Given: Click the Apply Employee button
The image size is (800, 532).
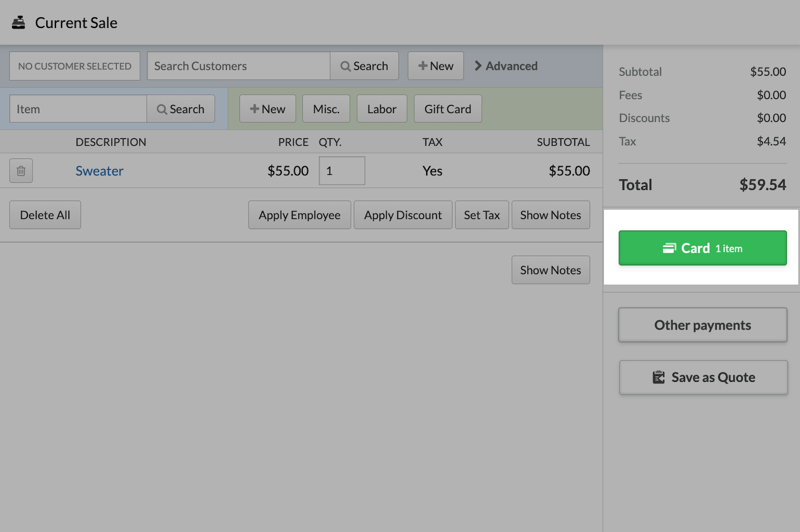Looking at the screenshot, I should tap(299, 215).
